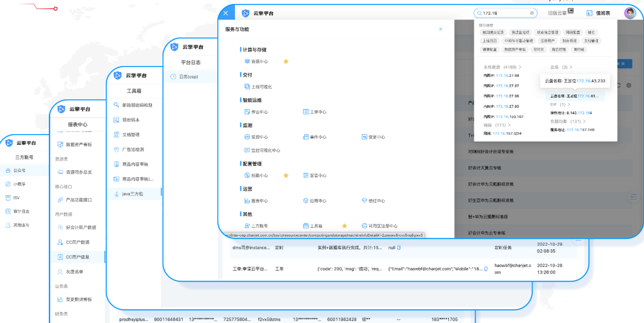Open 好会计用户数据 in 报表中心 window
Image resolution: width=644 pixels, height=323 pixels.
coord(77,227)
